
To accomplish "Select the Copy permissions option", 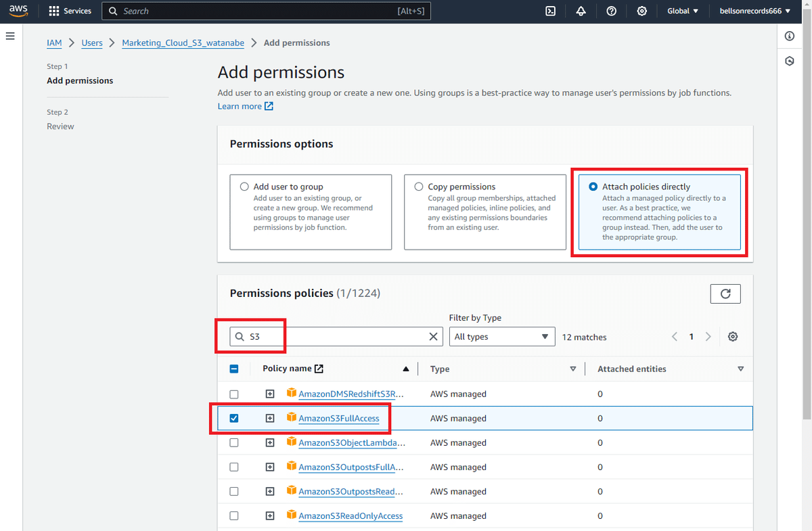I will (419, 187).
